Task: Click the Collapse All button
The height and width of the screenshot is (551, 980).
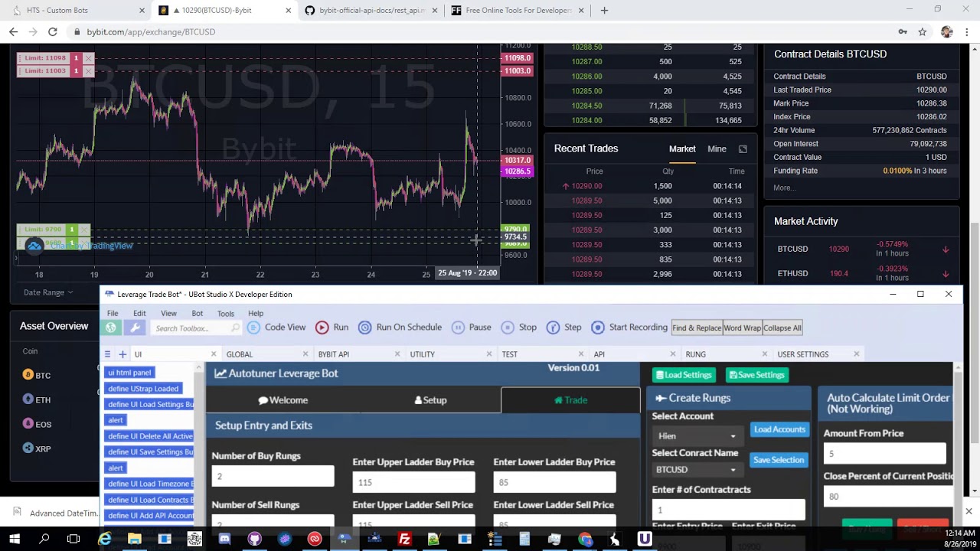Action: point(782,328)
